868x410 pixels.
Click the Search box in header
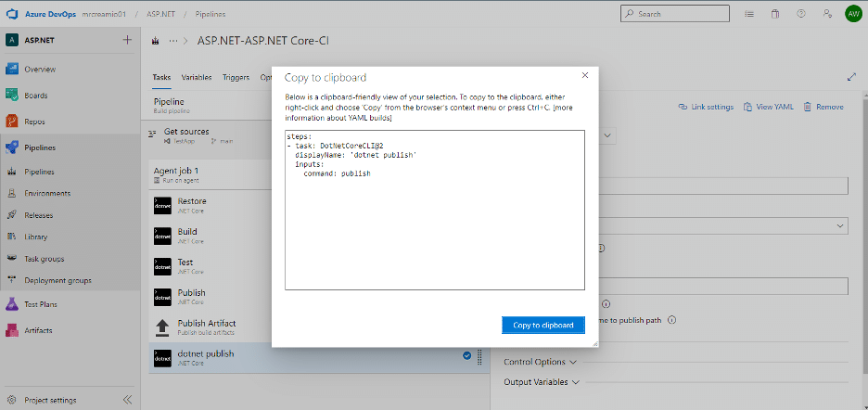675,14
